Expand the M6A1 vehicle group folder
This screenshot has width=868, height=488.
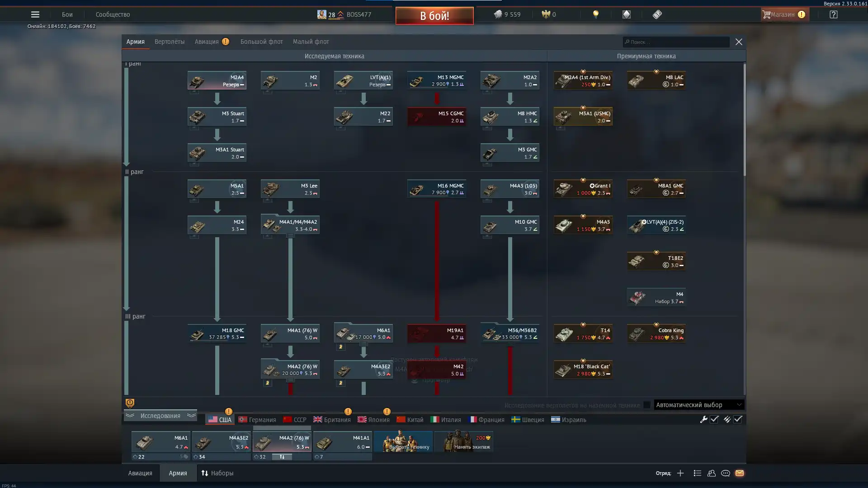[x=363, y=333]
